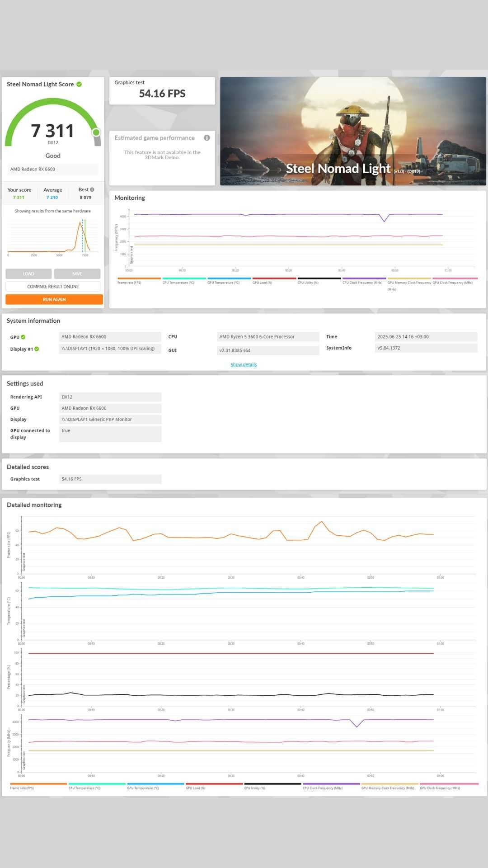
Task: Toggle CPU Temperature legend under Detailed monitoring
Action: pos(97,786)
